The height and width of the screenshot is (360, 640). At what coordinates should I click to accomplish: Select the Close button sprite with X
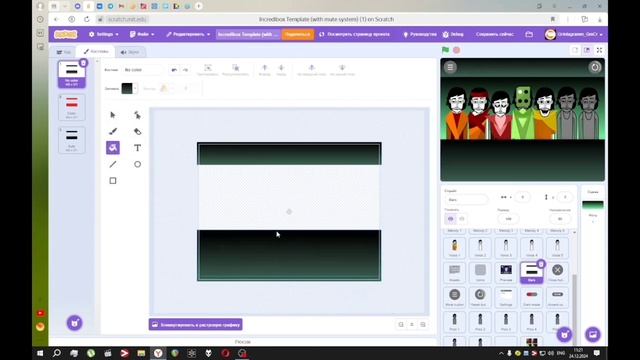pyautogui.click(x=557, y=272)
